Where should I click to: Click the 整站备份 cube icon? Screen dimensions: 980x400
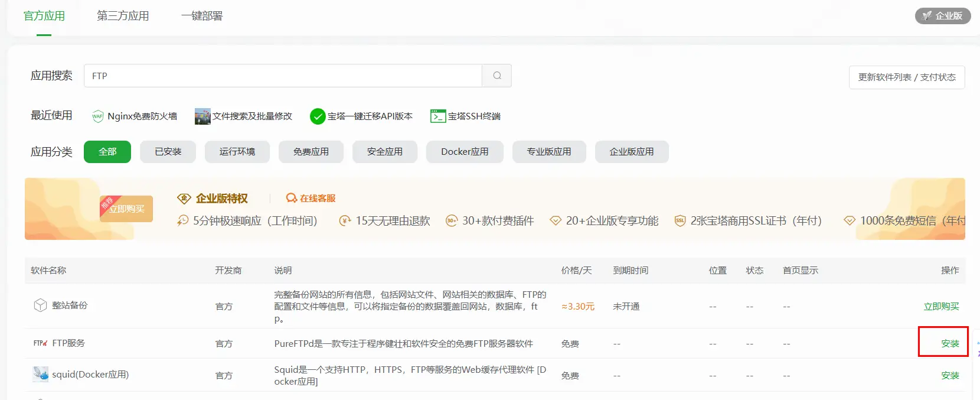tap(40, 305)
